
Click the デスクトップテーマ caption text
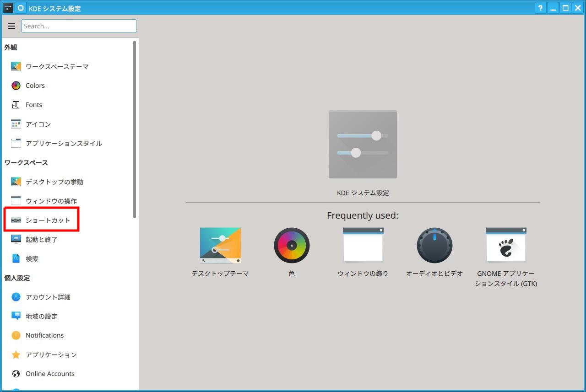220,274
